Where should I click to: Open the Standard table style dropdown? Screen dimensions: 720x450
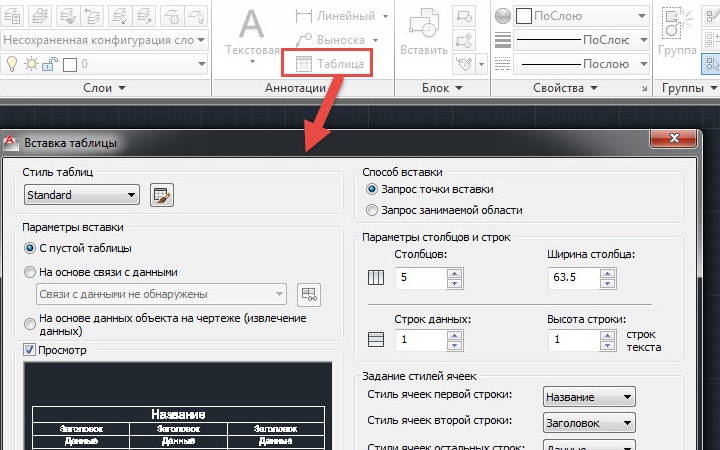[x=82, y=195]
